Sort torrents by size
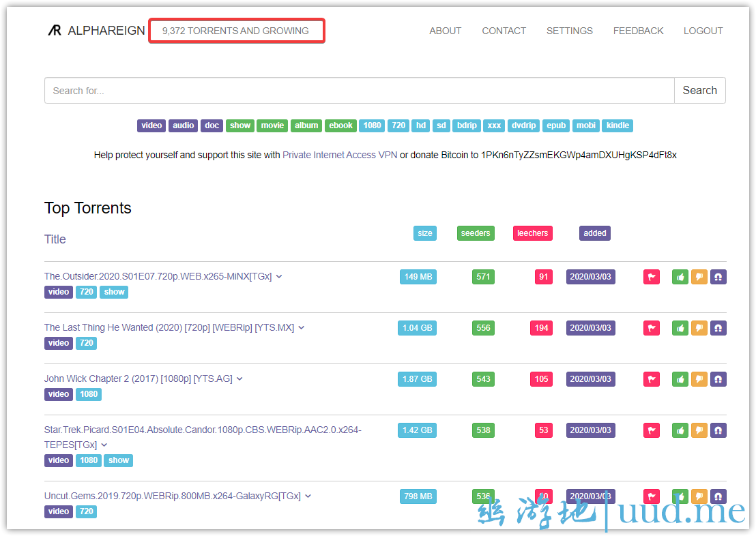 click(425, 233)
